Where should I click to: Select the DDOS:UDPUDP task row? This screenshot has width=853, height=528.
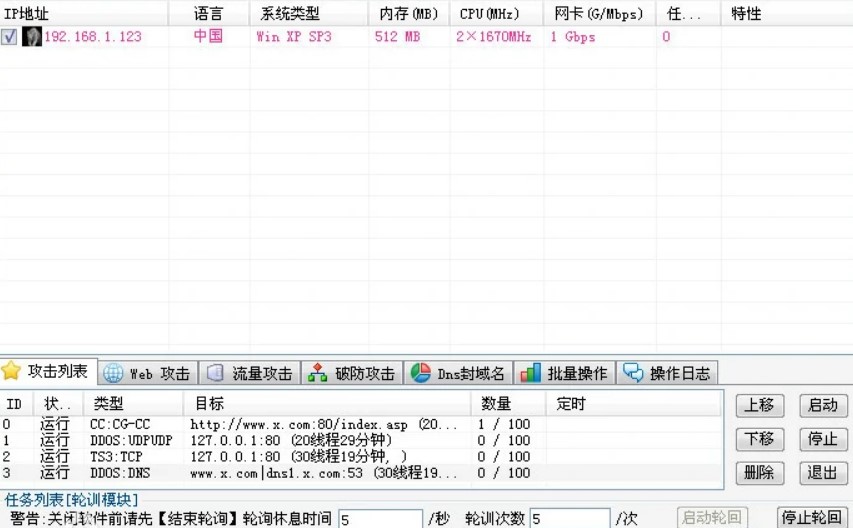(x=361, y=440)
